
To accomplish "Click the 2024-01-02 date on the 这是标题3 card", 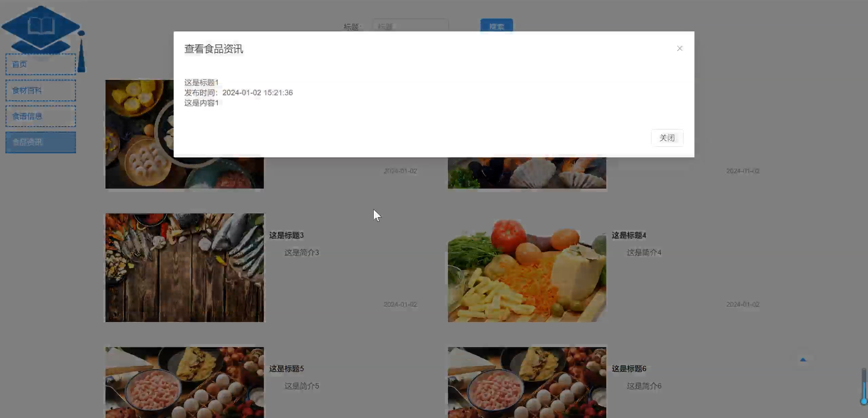I will [x=400, y=304].
